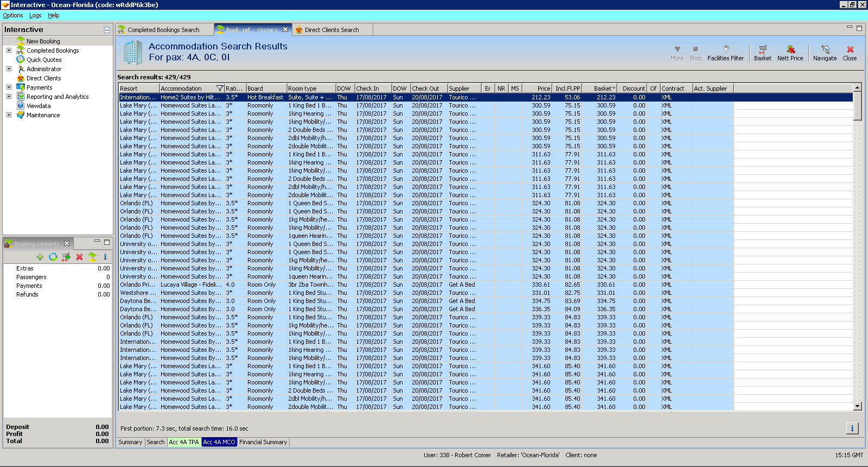Screen dimensions: 868x467
Task: Open the Basket cart icon in results toolbar
Action: point(762,49)
